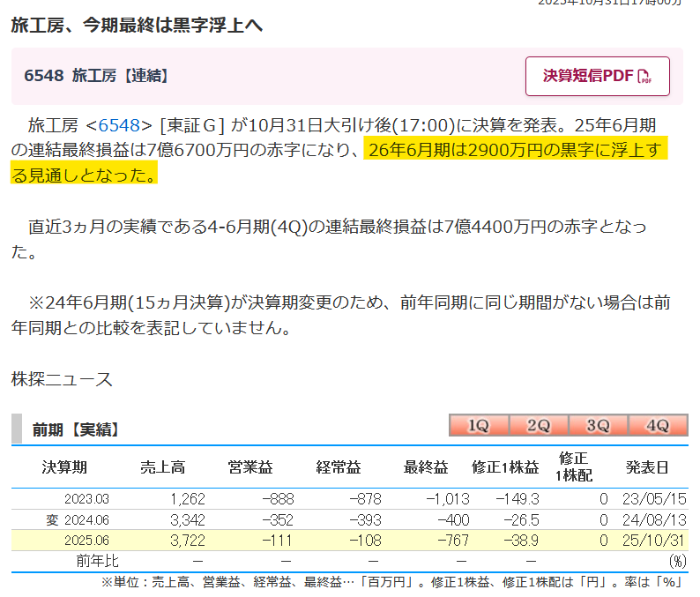Click the article headline 旅工房、今期最終は黒字浮上へ

(x=137, y=26)
